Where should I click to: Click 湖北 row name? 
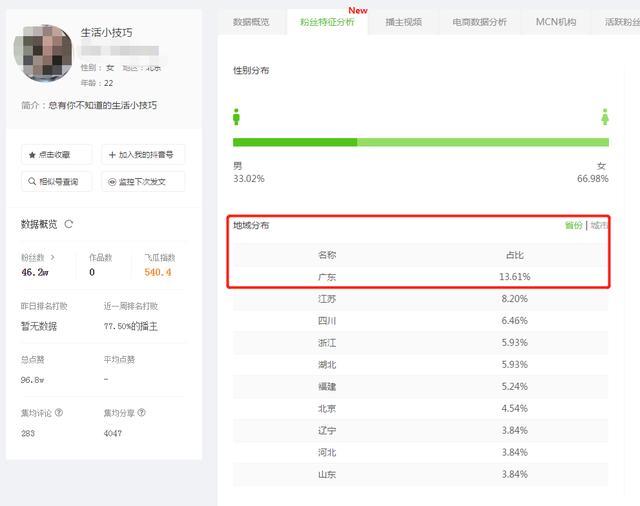click(x=327, y=364)
